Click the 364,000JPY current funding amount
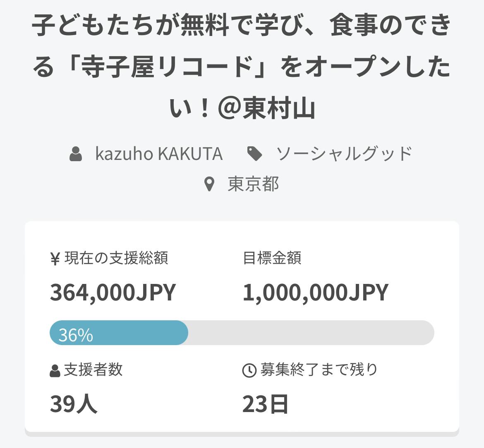The height and width of the screenshot is (448, 484). pyautogui.click(x=113, y=292)
